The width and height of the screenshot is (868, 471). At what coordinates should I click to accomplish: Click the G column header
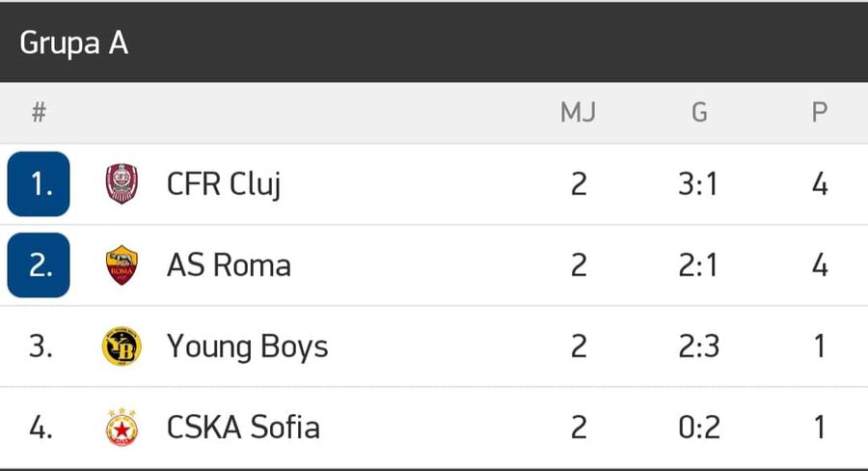click(699, 113)
